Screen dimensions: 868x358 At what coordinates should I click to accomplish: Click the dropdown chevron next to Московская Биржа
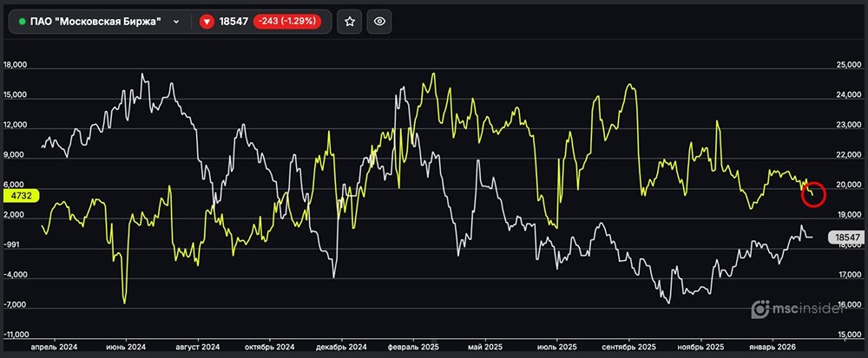click(x=176, y=22)
